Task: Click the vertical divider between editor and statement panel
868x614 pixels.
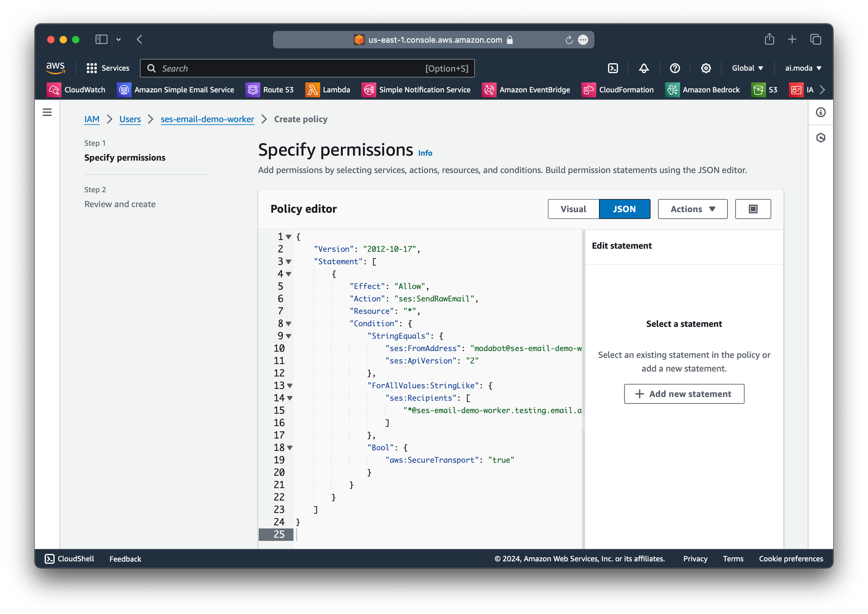Action: pos(583,423)
